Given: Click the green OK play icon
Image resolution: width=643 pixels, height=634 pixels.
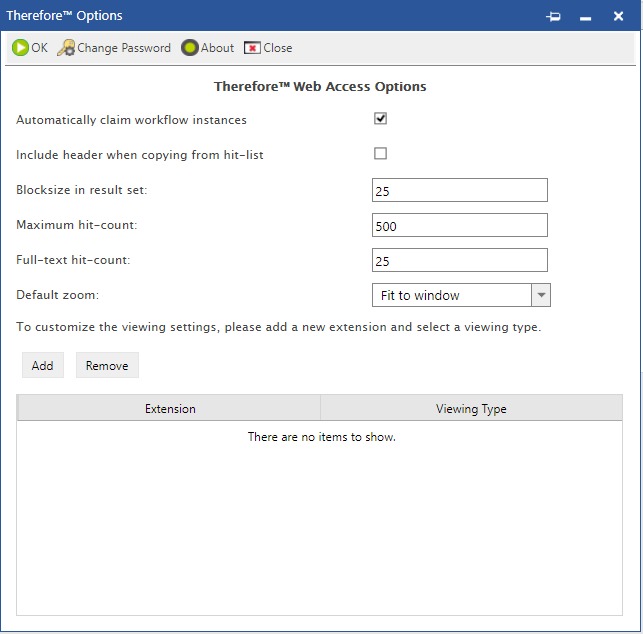Looking at the screenshot, I should point(20,48).
